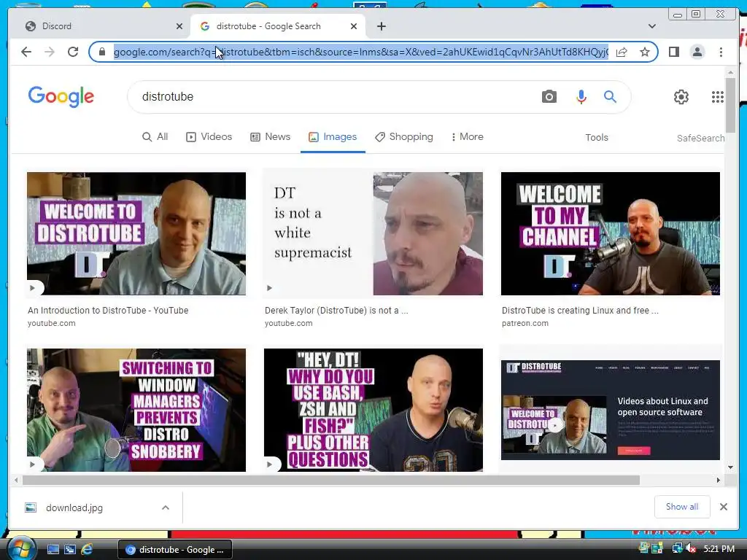
Task: Click the vertical scrollbar thumb
Action: coord(730,106)
